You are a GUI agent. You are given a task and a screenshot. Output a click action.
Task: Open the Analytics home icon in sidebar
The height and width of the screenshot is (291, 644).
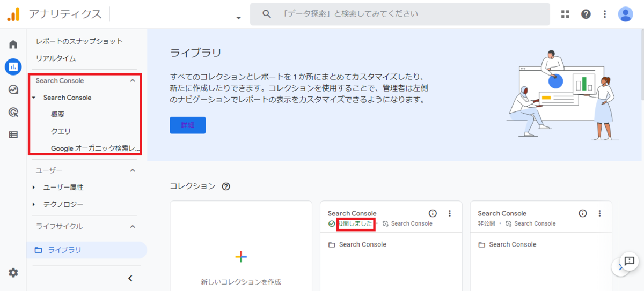pos(13,44)
